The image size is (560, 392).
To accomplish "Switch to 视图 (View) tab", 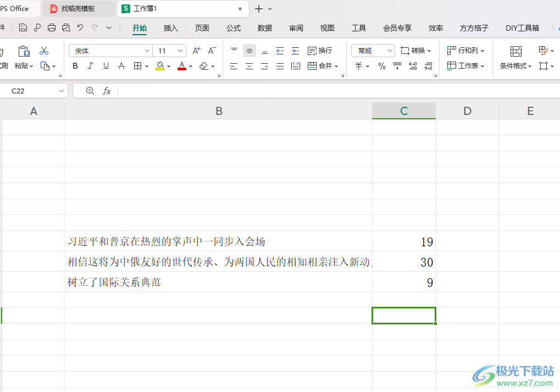I will [327, 28].
